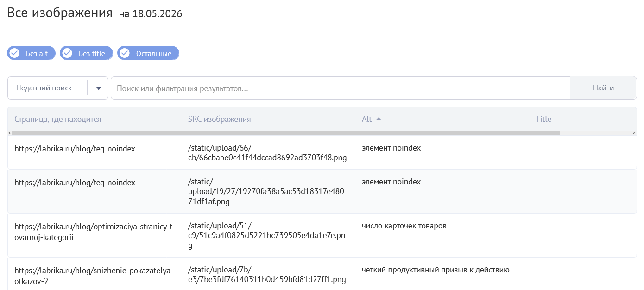Sort by the Title column header
Viewport: 644px width, 290px height.
(x=543, y=119)
